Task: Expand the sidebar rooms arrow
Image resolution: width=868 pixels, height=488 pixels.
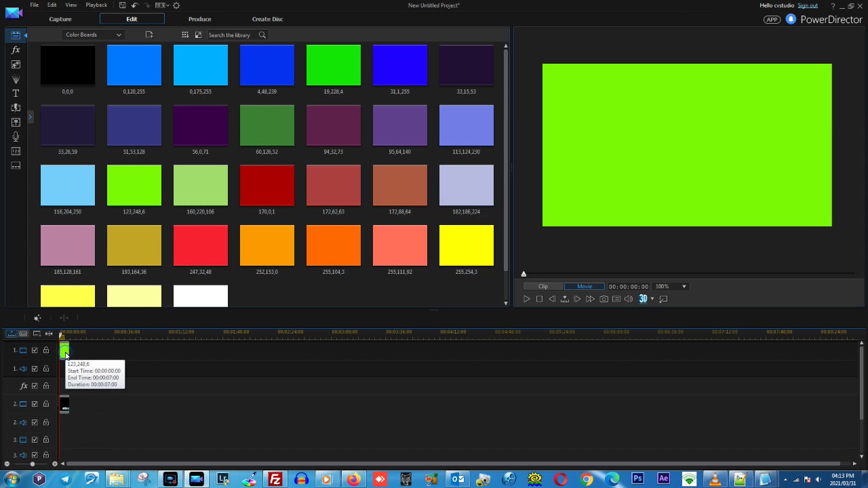Action: click(x=30, y=118)
